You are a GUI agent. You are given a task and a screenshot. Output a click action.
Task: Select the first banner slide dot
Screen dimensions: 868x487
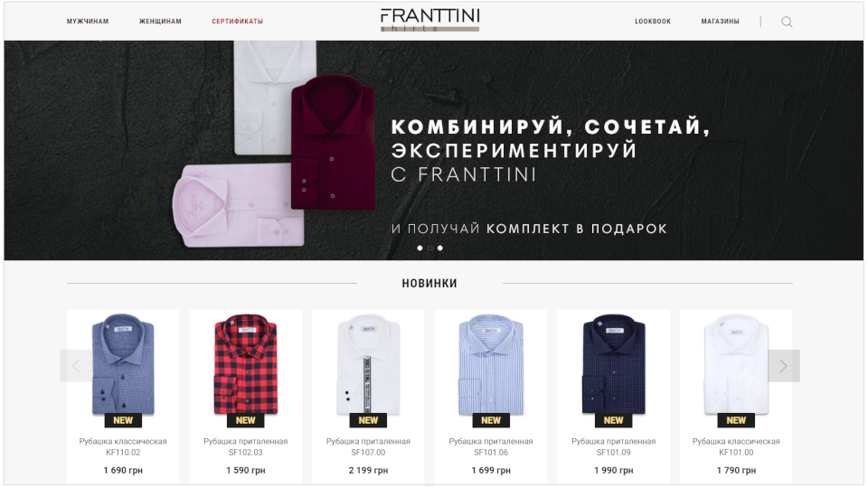(x=420, y=248)
